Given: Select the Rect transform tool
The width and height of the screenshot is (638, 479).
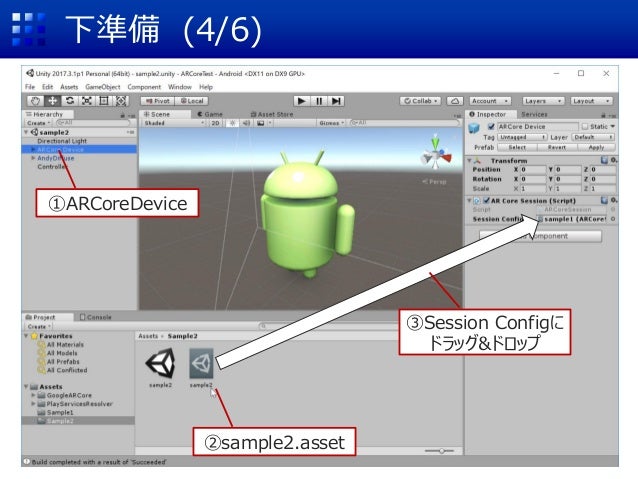Looking at the screenshot, I should (104, 101).
